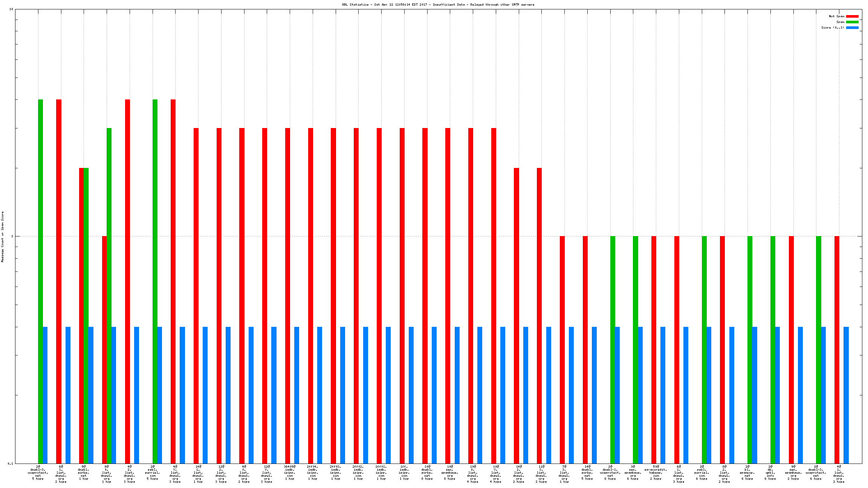The image size is (868, 488).
Task: Click the 36409@ iadb.isipp.com axis label
Action: [290, 473]
